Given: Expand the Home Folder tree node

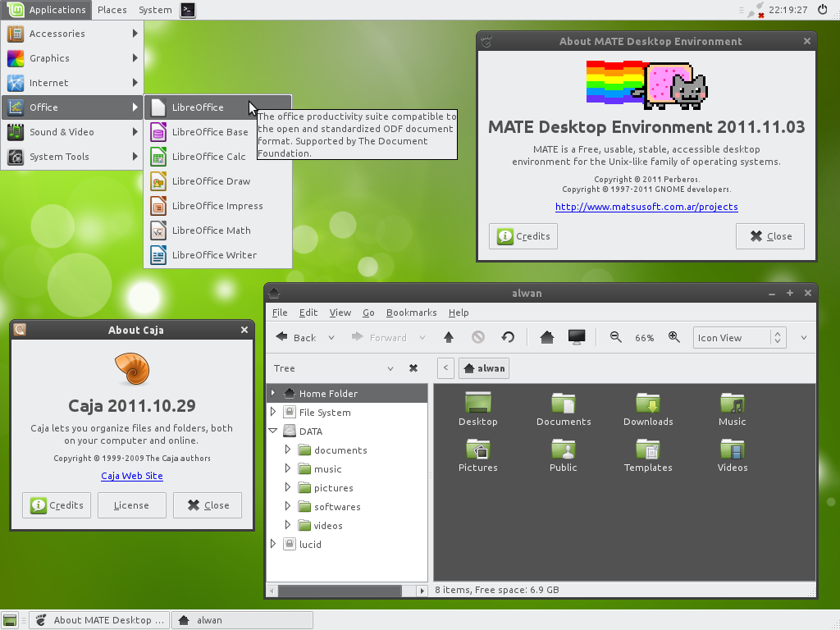Looking at the screenshot, I should click(x=273, y=393).
